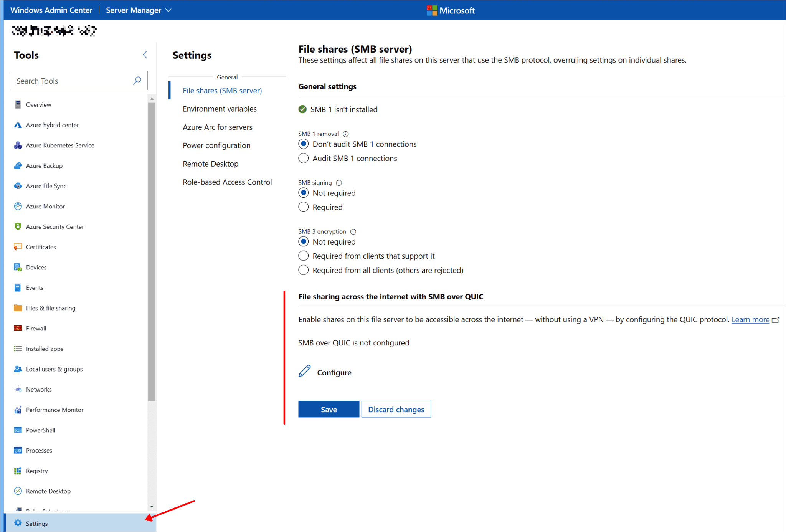The width and height of the screenshot is (786, 532).
Task: Click Save to apply changes
Action: [328, 409]
